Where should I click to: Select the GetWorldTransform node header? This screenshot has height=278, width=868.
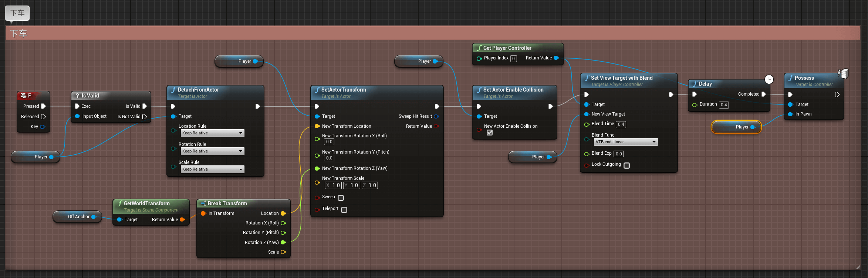point(151,206)
